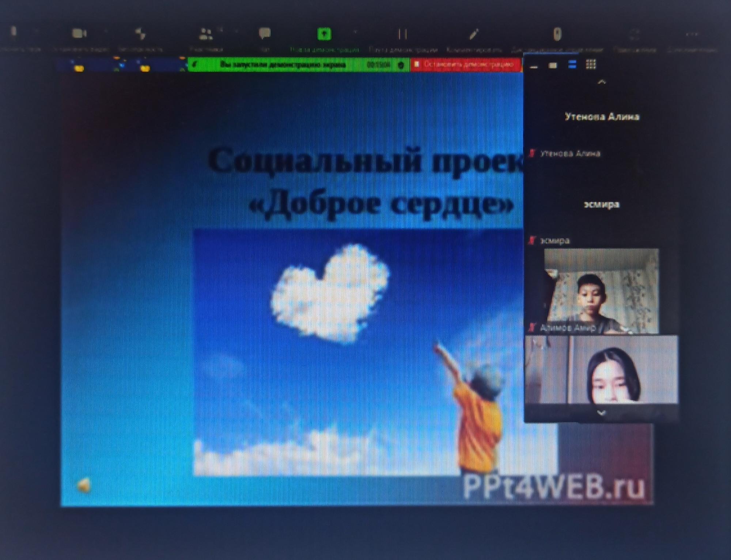Open the More options ellipsis
Image resolution: width=731 pixels, height=560 pixels.
coord(692,34)
